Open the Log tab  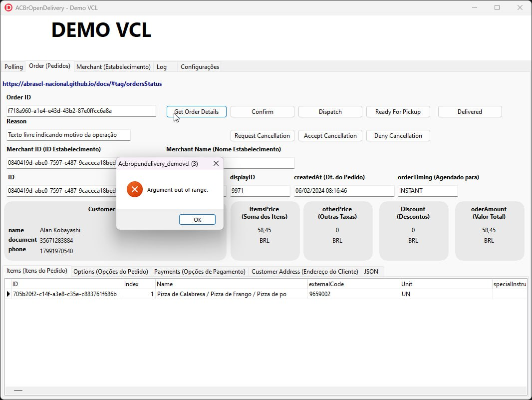tap(162, 67)
